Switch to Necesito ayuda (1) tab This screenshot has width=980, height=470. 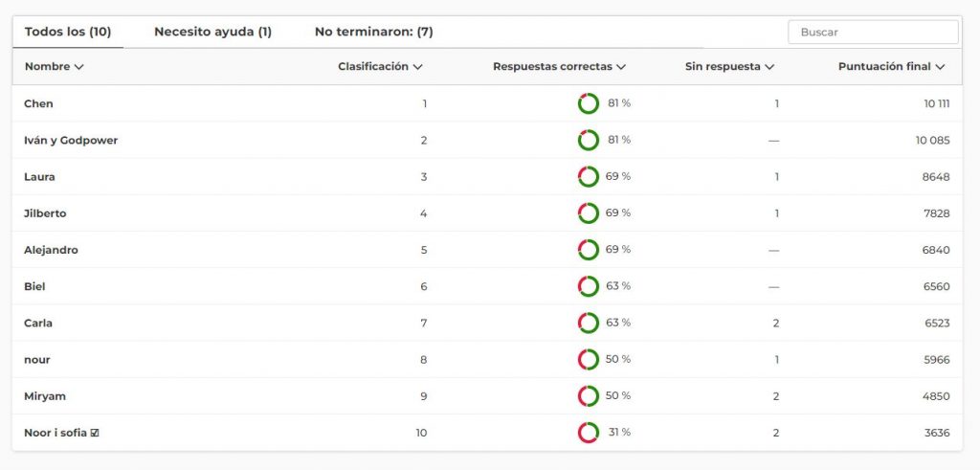212,32
